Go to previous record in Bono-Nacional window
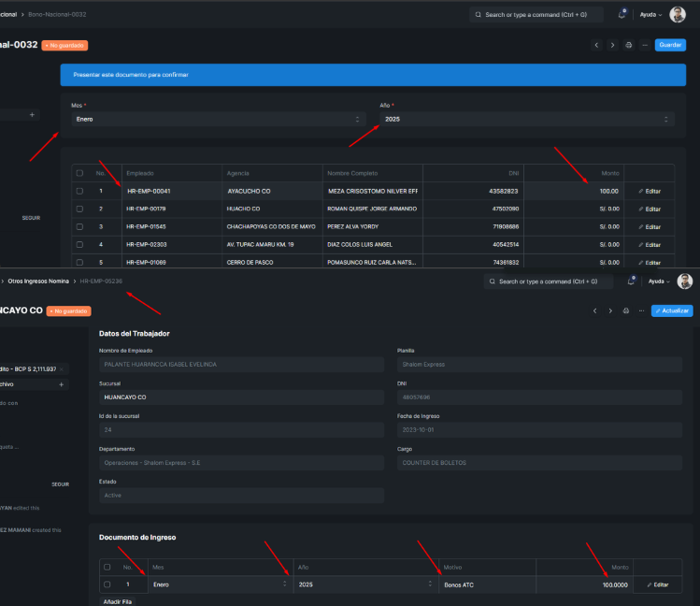Screen dimensions: 700x606 pyautogui.click(x=596, y=45)
